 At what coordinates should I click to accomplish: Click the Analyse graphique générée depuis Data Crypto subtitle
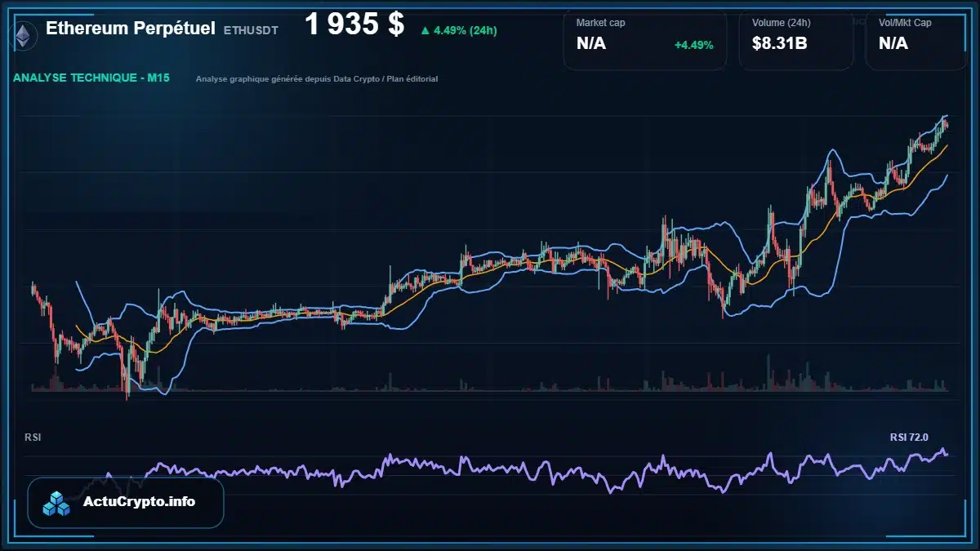pyautogui.click(x=317, y=79)
